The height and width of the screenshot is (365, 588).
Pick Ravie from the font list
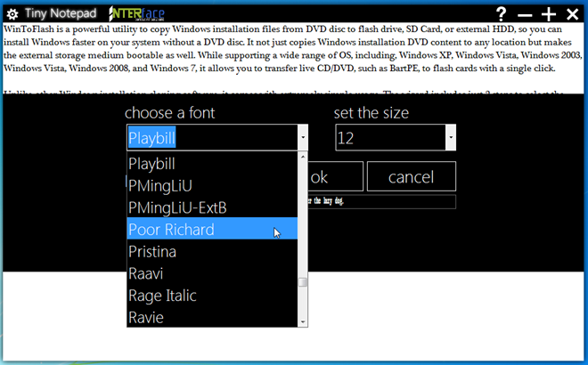pyautogui.click(x=212, y=317)
